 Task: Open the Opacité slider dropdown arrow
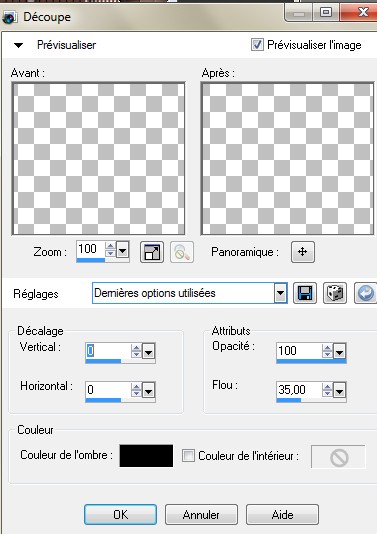(340, 352)
